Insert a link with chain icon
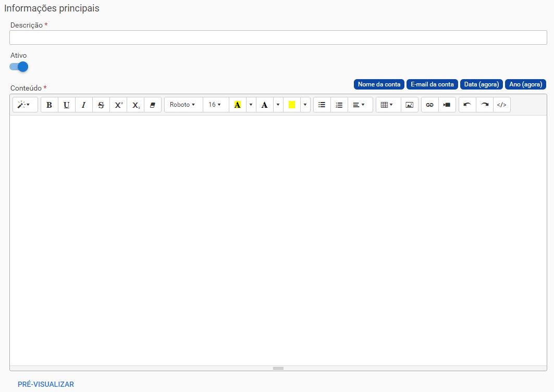Screen dimensions: 554x392 coord(430,105)
